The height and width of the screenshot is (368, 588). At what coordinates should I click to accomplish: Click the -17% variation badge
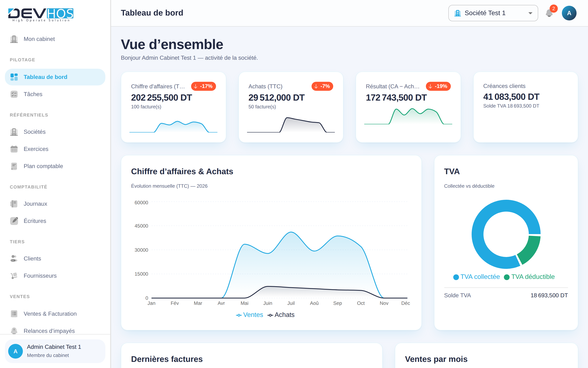coord(203,86)
